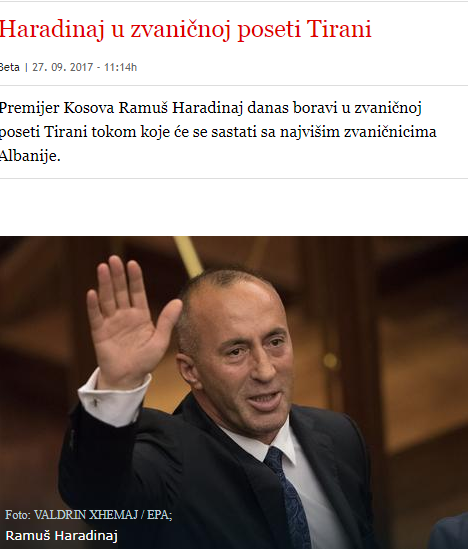Click the article photo of the waving man
The height and width of the screenshot is (553, 468).
click(234, 392)
